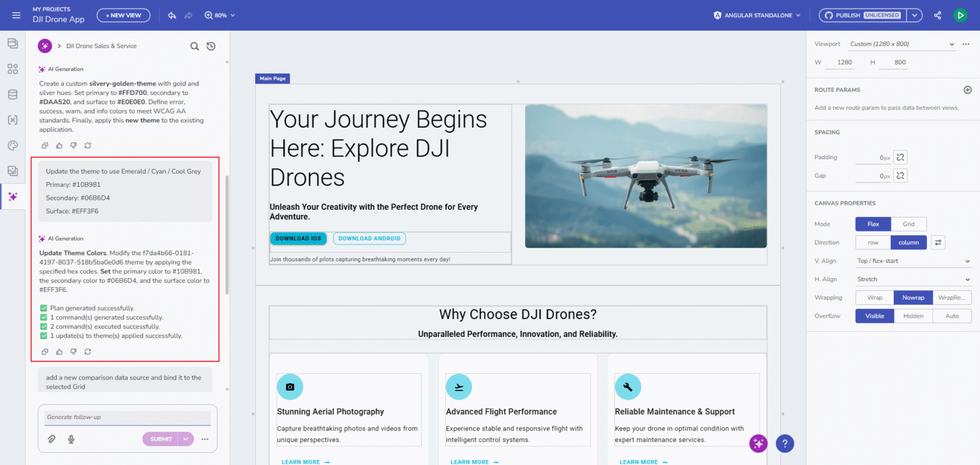Expand the Angular Standalone framework dropdown
The height and width of the screenshot is (465, 980).
pyautogui.click(x=757, y=15)
